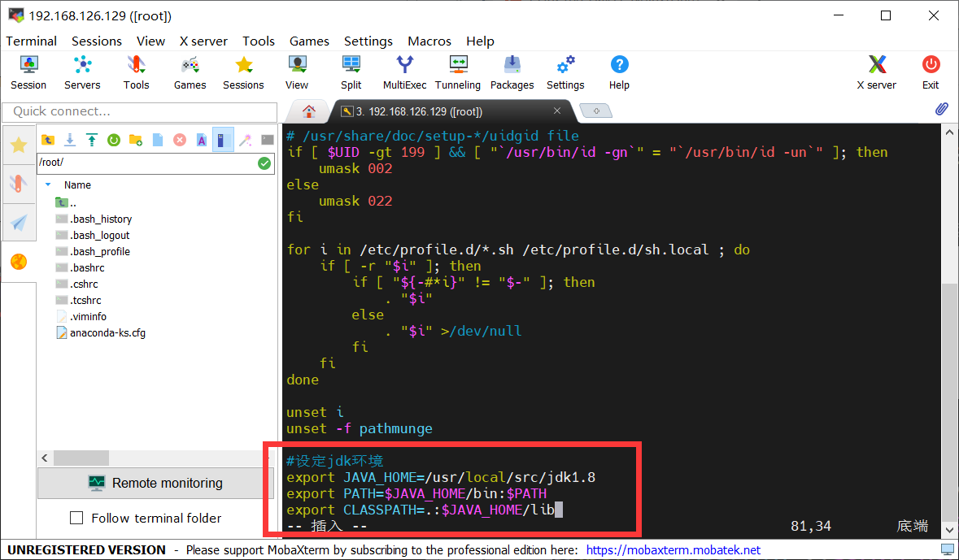959x560 pixels.
Task: Create a new file in SFTP browser
Action: pos(158,140)
